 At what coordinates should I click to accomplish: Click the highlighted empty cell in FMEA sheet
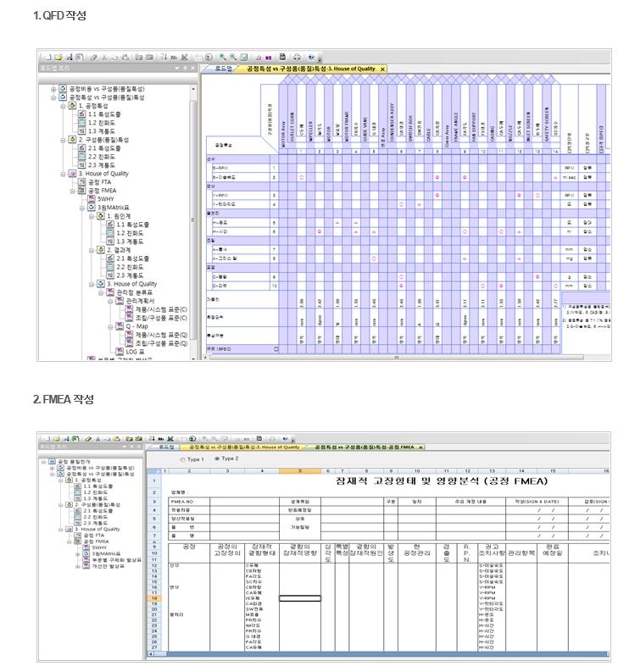click(x=300, y=598)
